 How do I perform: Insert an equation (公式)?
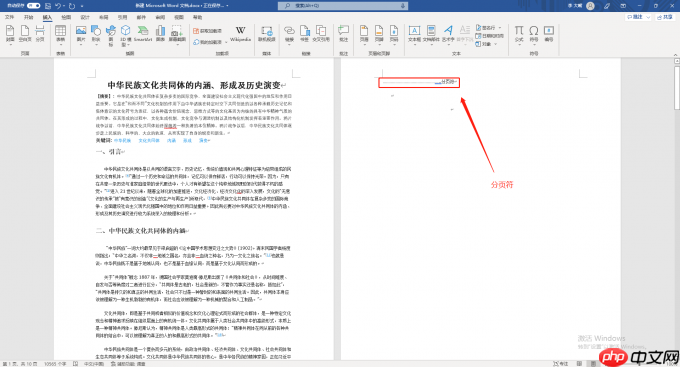pos(519,35)
